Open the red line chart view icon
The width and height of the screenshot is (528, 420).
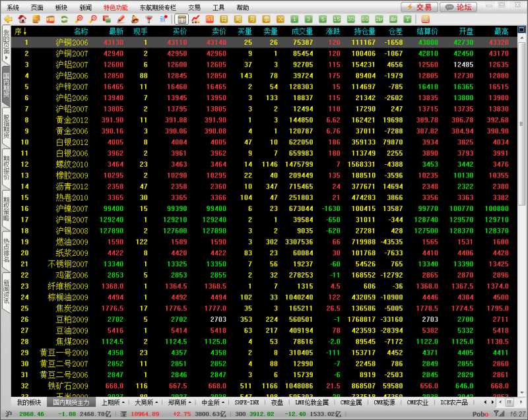point(195,19)
